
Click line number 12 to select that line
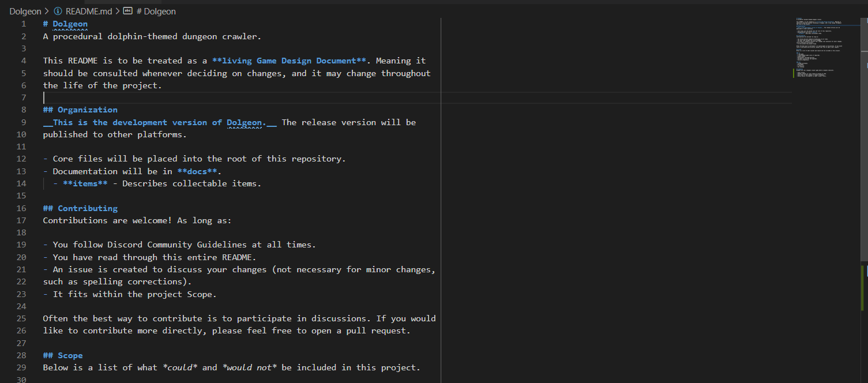(x=21, y=158)
